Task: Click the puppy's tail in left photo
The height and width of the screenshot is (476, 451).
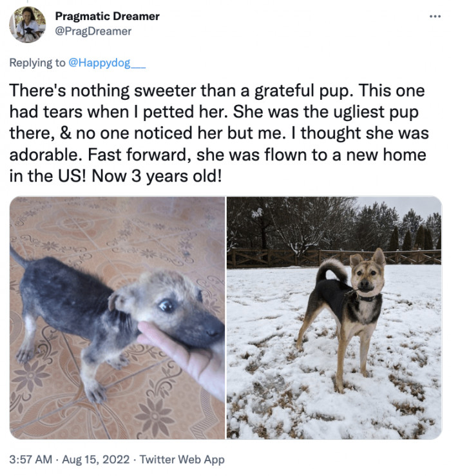Action: tap(17, 257)
